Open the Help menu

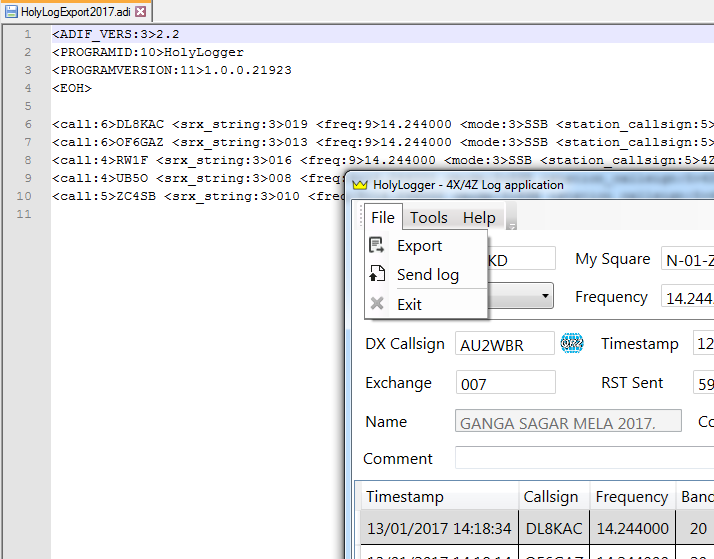(x=479, y=218)
